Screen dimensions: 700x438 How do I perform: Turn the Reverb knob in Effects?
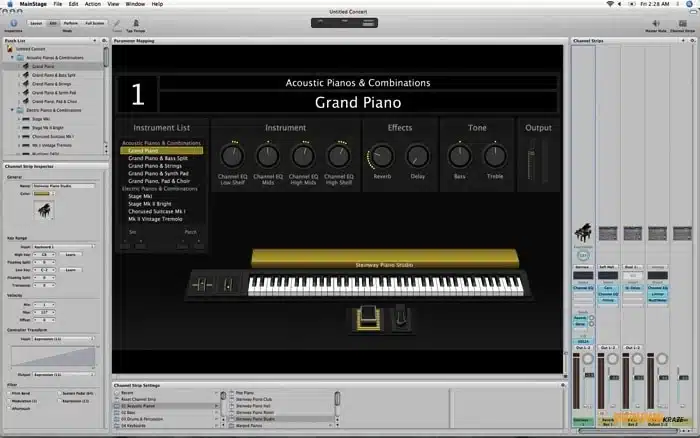(382, 156)
